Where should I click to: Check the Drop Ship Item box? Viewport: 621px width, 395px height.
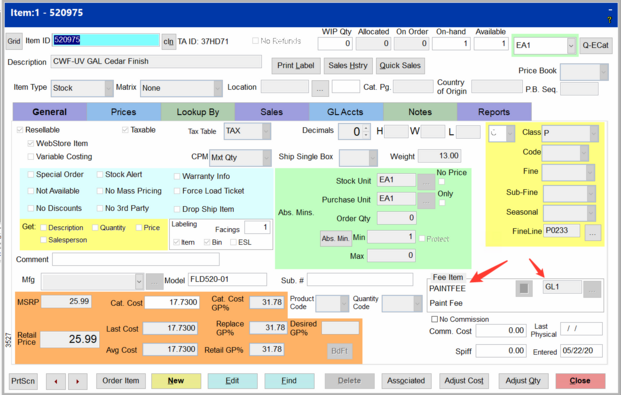(x=177, y=209)
